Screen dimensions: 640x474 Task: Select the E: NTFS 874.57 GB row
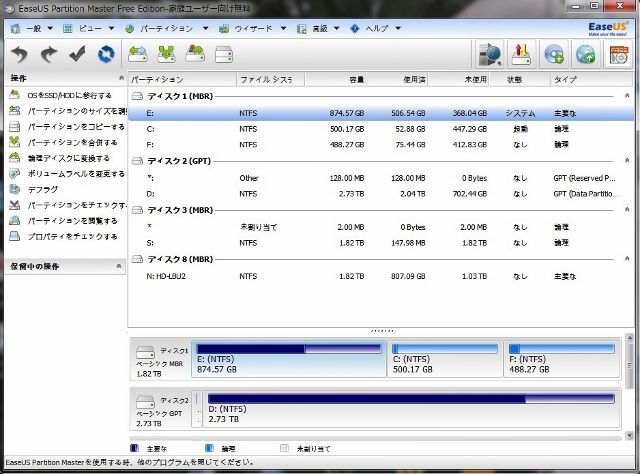(x=380, y=113)
